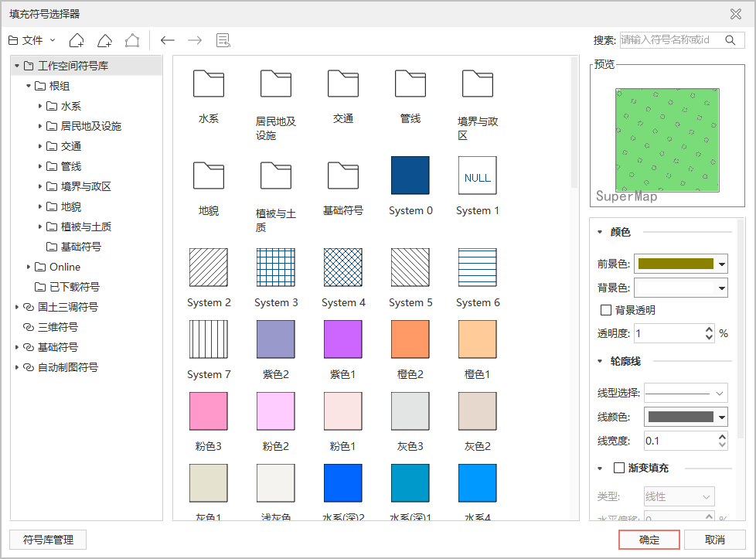
Task: Click the back arrow in the toolbar
Action: pos(168,40)
